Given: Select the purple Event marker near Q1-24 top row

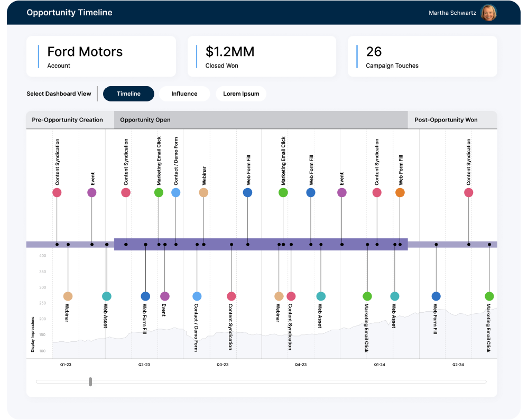Looking at the screenshot, I should [x=342, y=192].
